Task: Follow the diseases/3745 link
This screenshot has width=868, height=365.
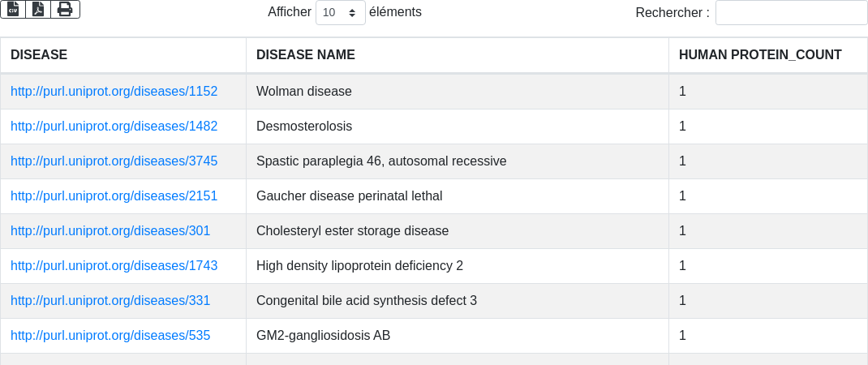Action: [114, 161]
